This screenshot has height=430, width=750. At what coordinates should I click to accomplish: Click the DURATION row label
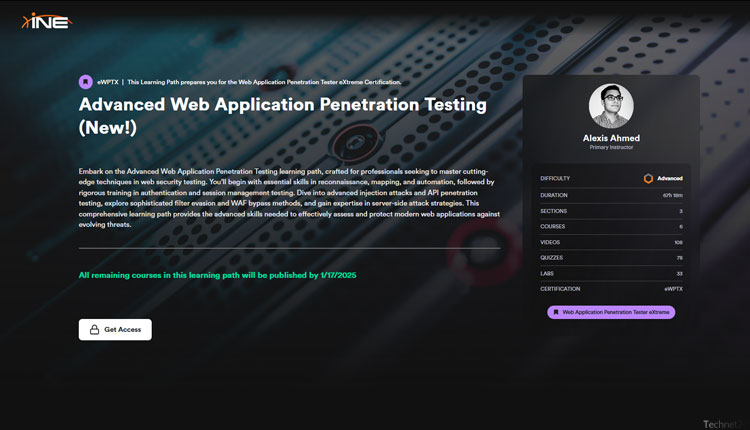click(553, 195)
